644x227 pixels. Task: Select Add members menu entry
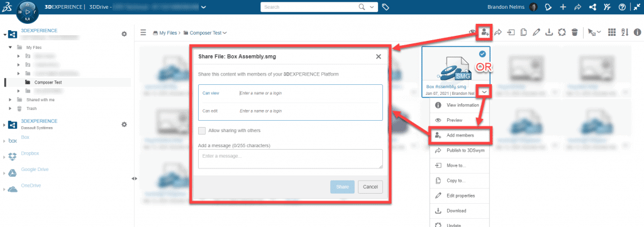[460, 135]
